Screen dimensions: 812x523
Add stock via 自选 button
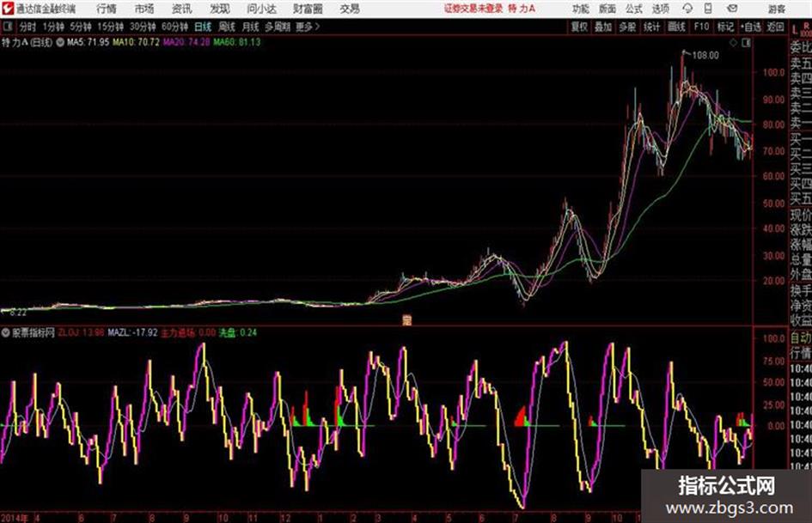751,27
